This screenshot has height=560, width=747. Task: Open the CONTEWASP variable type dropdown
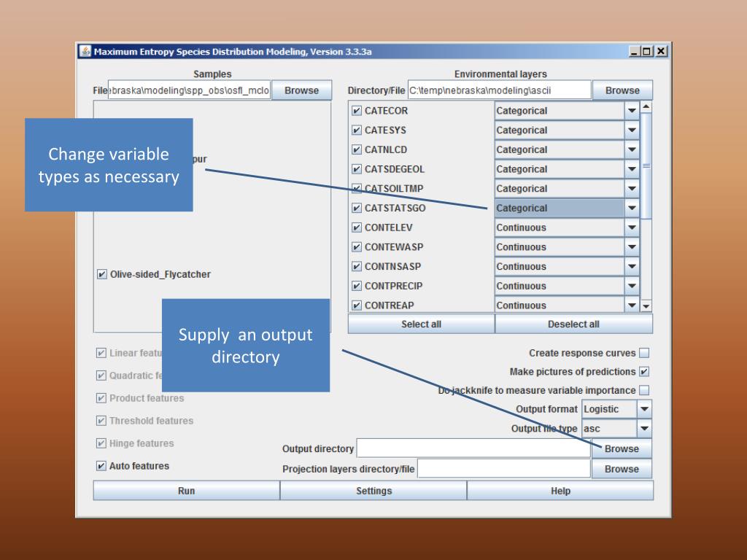point(632,247)
